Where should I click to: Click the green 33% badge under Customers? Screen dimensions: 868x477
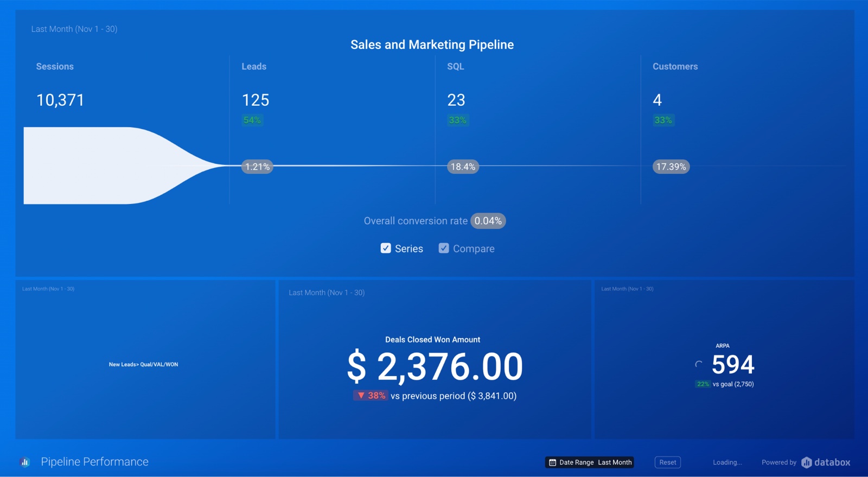[x=663, y=120]
